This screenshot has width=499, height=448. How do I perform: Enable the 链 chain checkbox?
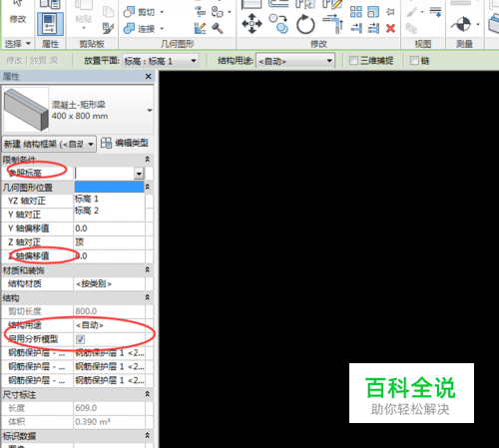(x=414, y=61)
